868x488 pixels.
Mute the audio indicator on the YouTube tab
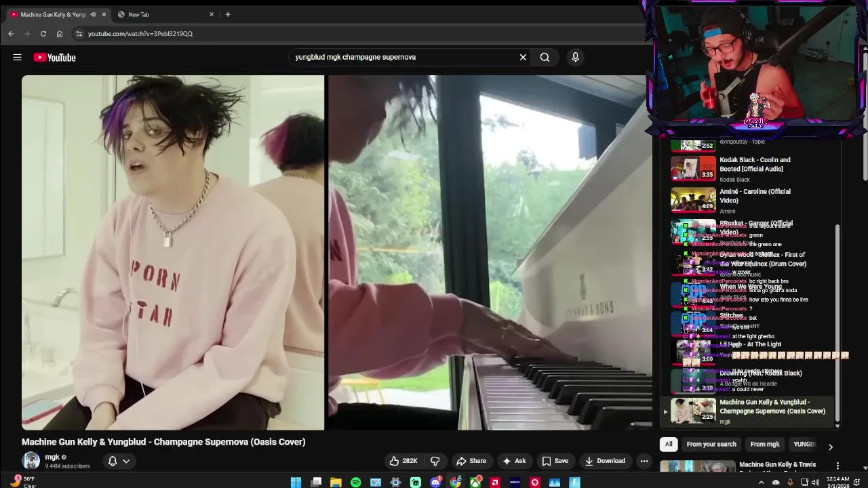[x=93, y=14]
